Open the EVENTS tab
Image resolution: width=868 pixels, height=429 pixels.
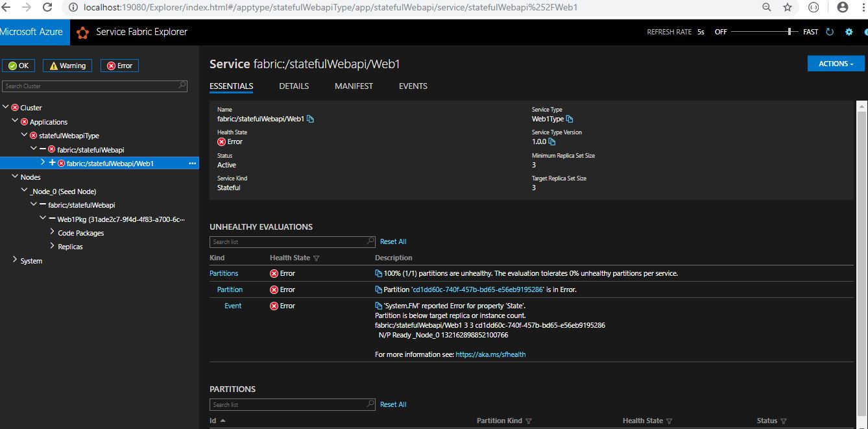pos(413,86)
